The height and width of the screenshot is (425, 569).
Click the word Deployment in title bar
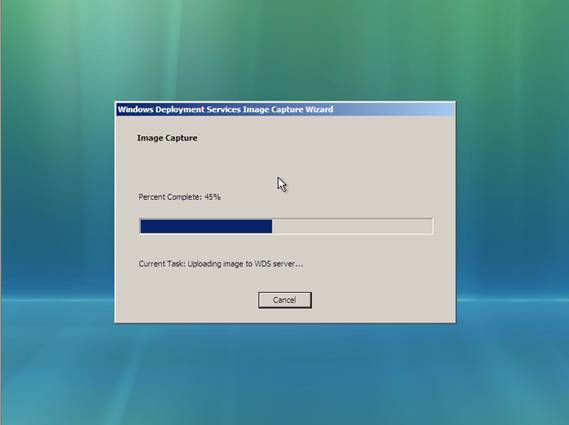click(x=180, y=109)
